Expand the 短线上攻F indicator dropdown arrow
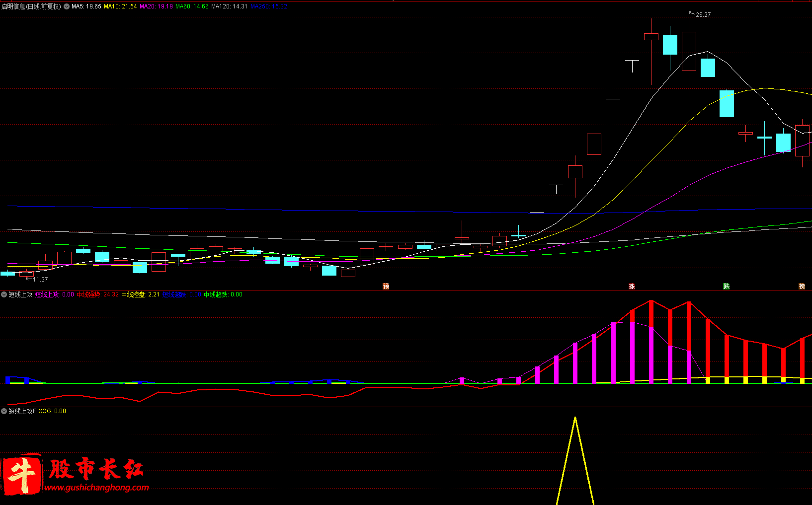Image resolution: width=812 pixels, height=505 pixels. pos(4,411)
